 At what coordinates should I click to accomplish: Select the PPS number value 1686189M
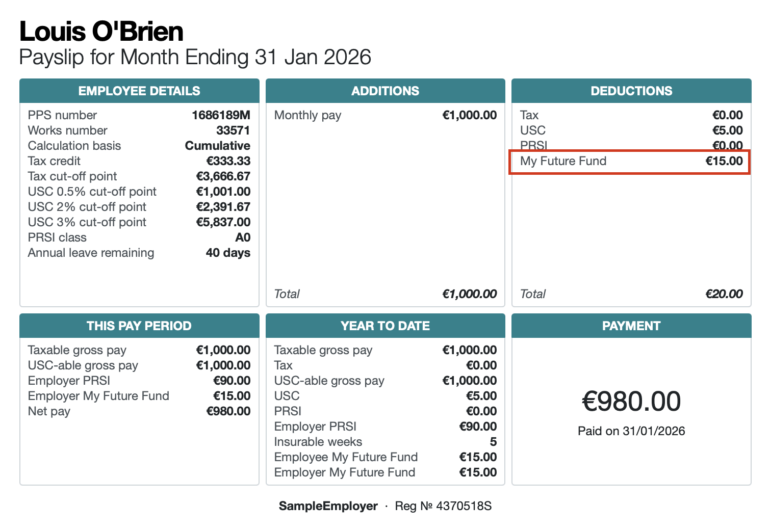click(221, 115)
